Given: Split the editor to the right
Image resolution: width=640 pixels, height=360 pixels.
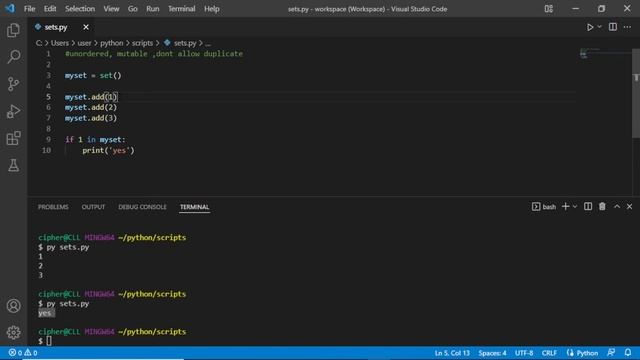Looking at the screenshot, I should [613, 27].
